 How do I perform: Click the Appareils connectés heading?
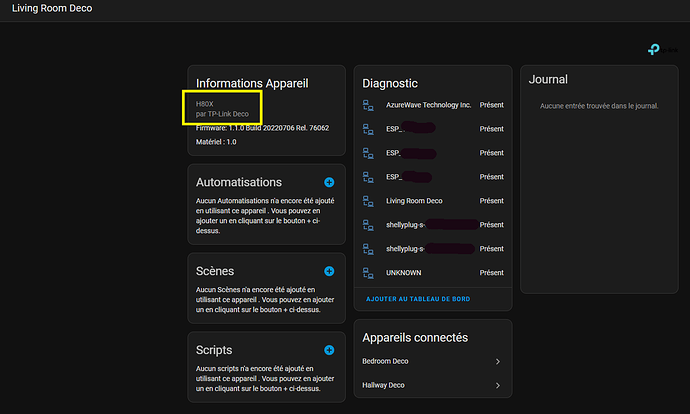[415, 338]
